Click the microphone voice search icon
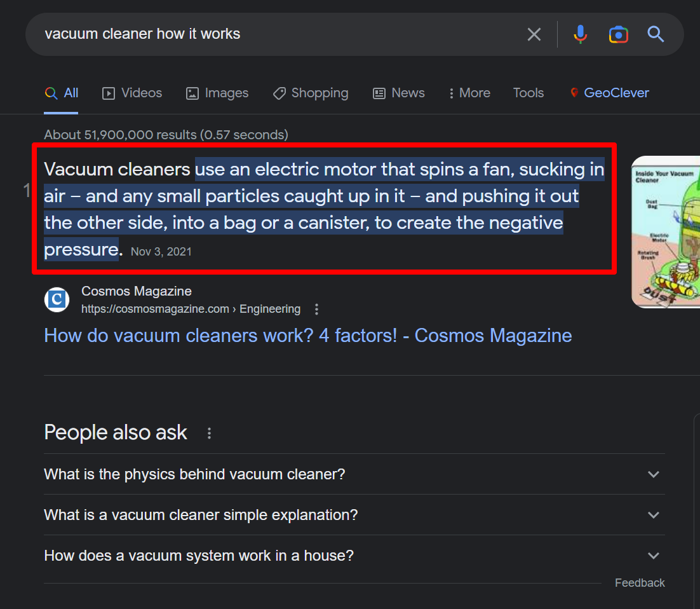The width and height of the screenshot is (700, 609). (580, 34)
